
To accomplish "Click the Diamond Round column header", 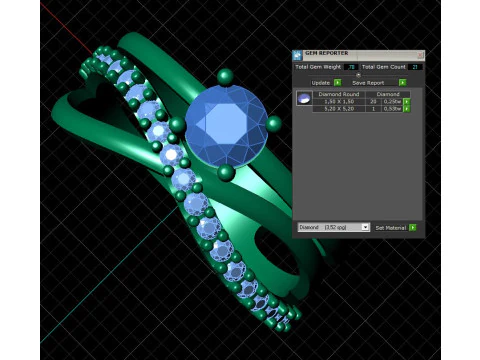I will tap(339, 94).
